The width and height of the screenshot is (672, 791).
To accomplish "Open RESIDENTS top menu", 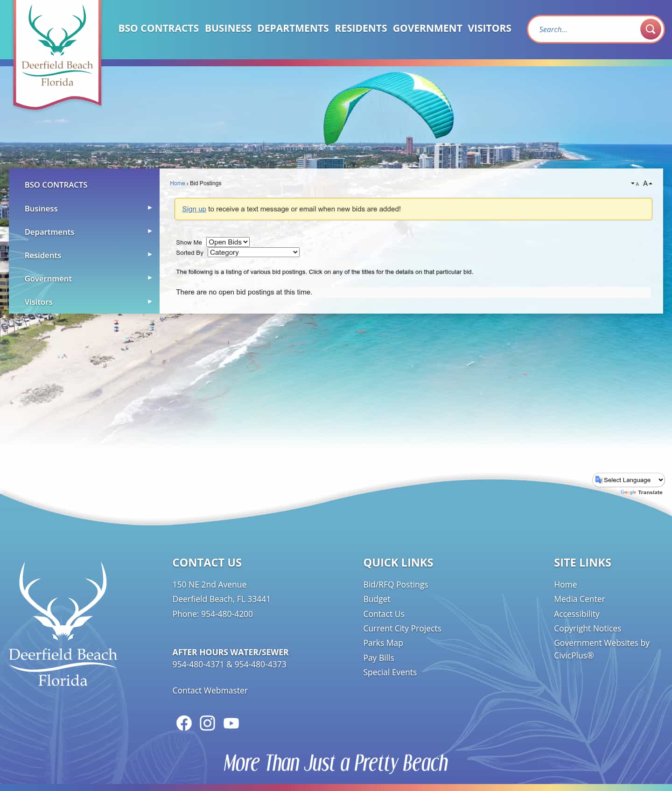I will click(x=361, y=28).
